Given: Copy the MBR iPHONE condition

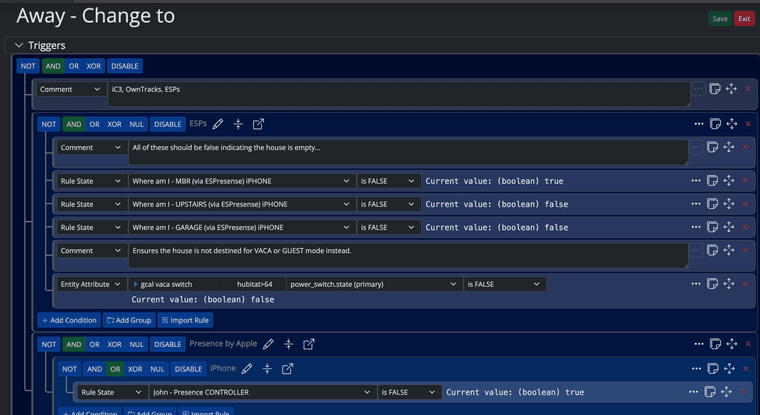Looking at the screenshot, I should 712,181.
